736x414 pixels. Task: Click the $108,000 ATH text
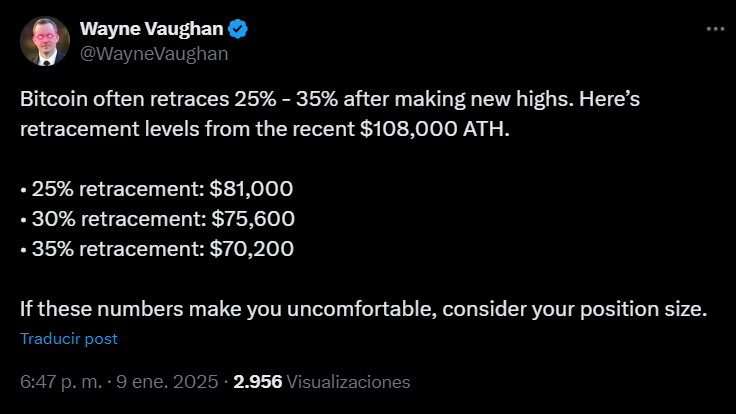point(435,129)
